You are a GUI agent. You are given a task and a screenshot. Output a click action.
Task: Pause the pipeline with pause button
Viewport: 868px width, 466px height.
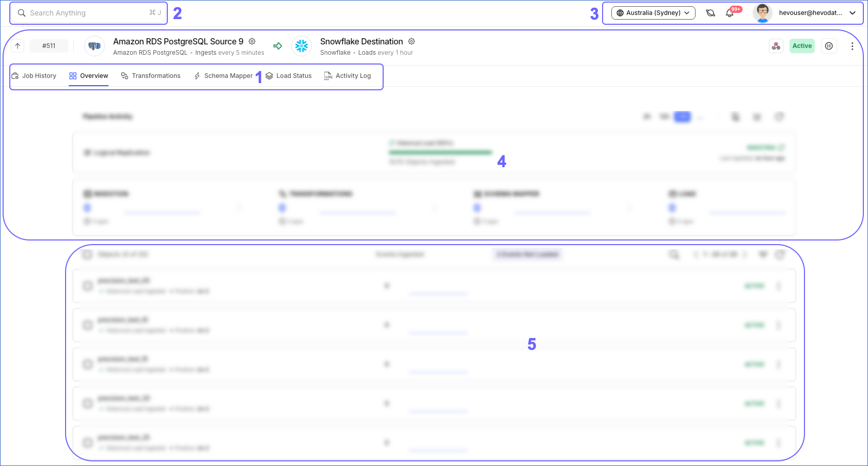click(x=829, y=46)
